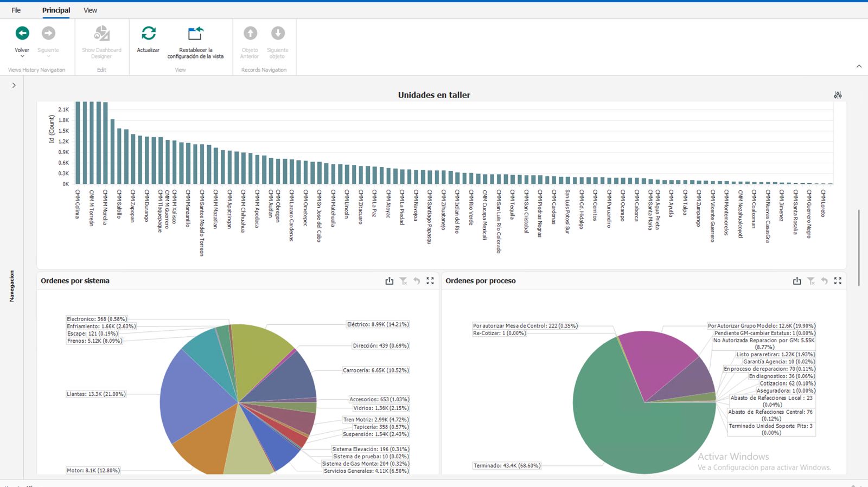This screenshot has width=868, height=487.
Task: Clear filter on Ordenes por proceso
Action: (x=811, y=281)
